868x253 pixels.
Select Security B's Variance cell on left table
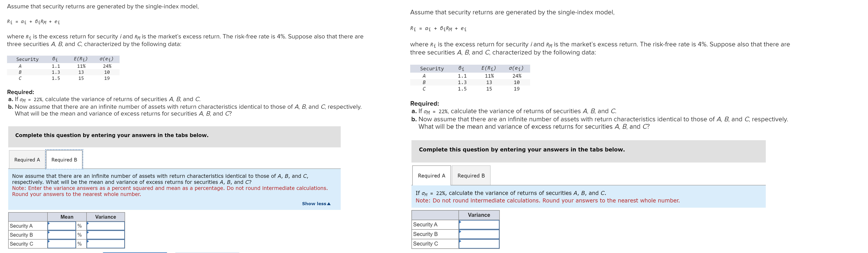pos(106,234)
